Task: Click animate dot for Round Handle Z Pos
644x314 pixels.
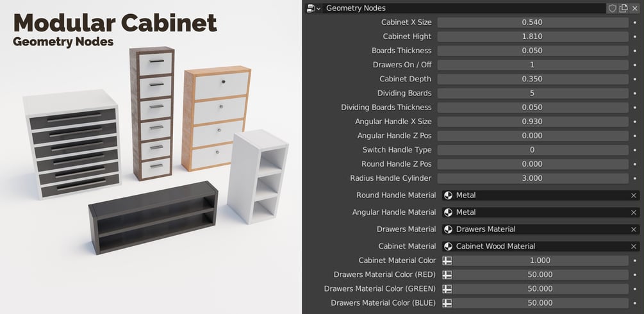Action: (x=635, y=164)
